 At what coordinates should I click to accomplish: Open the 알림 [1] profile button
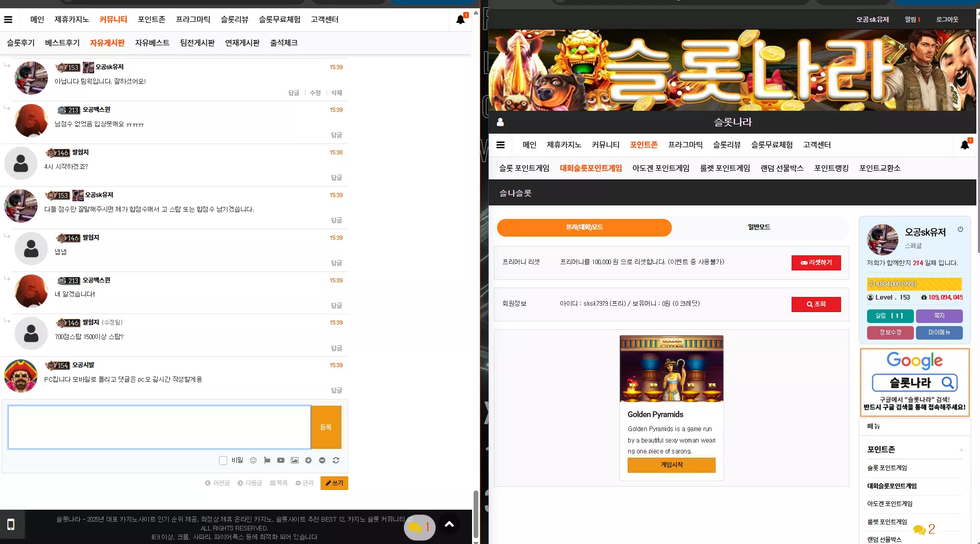(x=890, y=316)
